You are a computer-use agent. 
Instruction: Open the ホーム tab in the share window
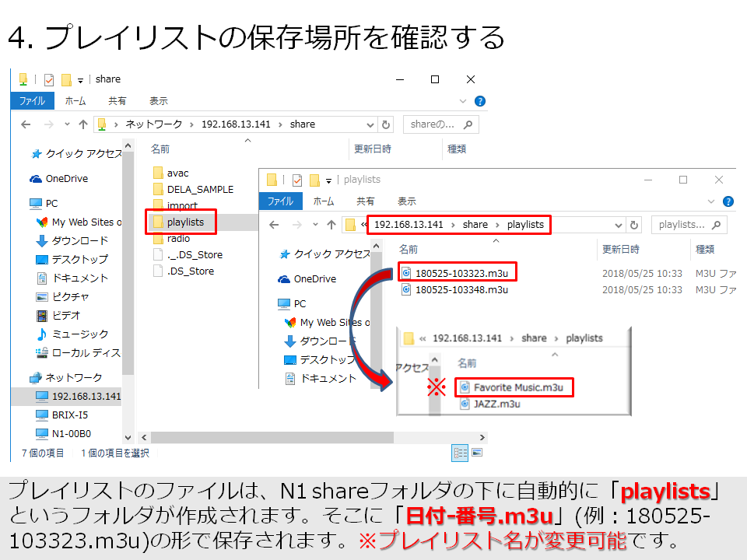[x=75, y=101]
